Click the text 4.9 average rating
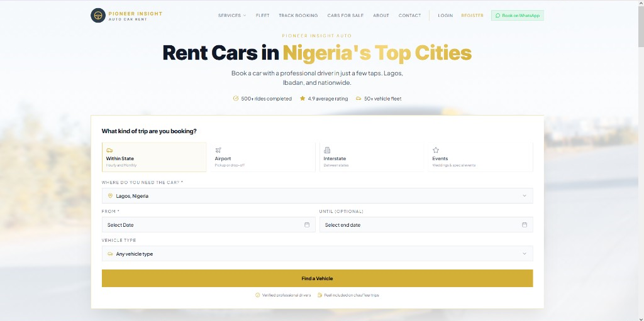 click(x=328, y=99)
